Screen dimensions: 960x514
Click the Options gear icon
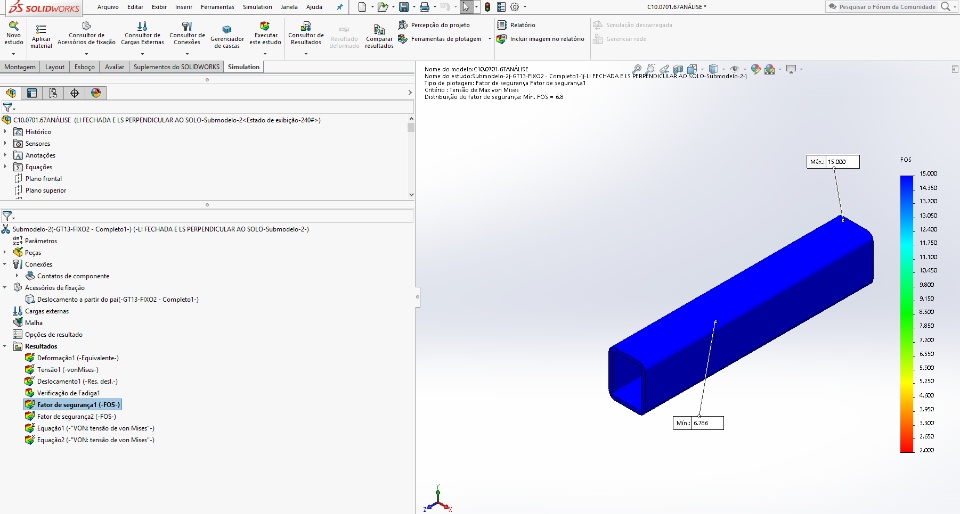tap(514, 7)
